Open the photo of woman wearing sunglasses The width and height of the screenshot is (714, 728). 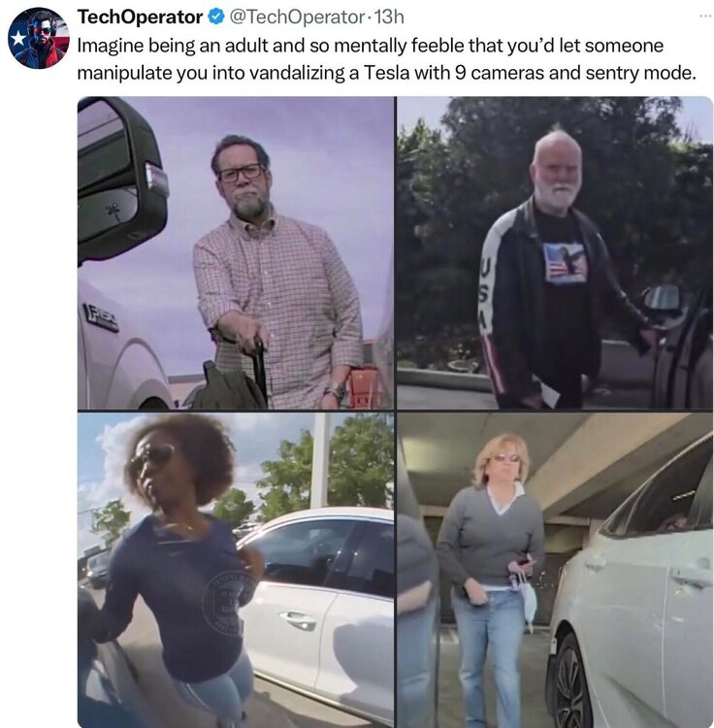tap(236, 570)
